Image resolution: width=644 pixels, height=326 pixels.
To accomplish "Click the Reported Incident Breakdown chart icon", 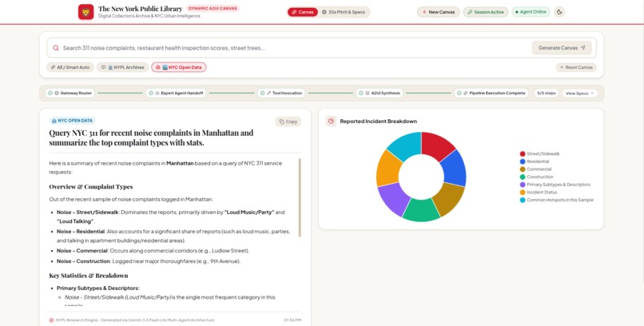I will coord(331,121).
